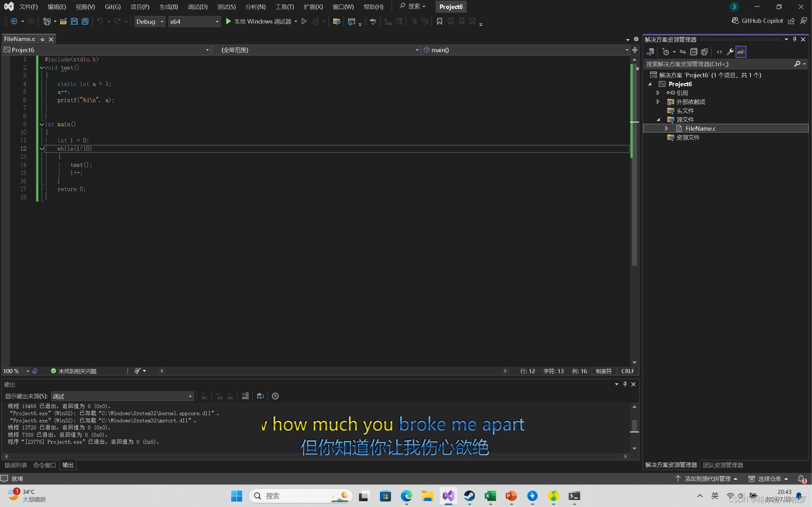The width and height of the screenshot is (812, 507).
Task: Toggle Show All Files in Solution Explorer
Action: tap(704, 52)
